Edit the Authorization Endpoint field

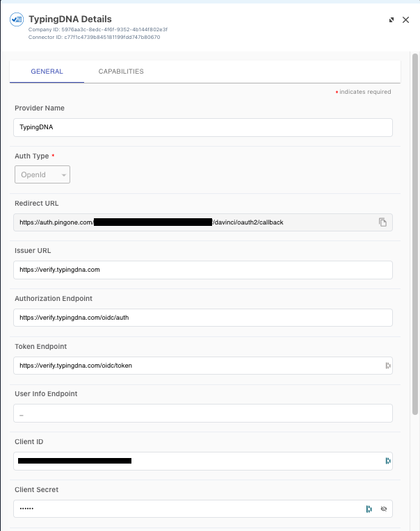point(203,318)
